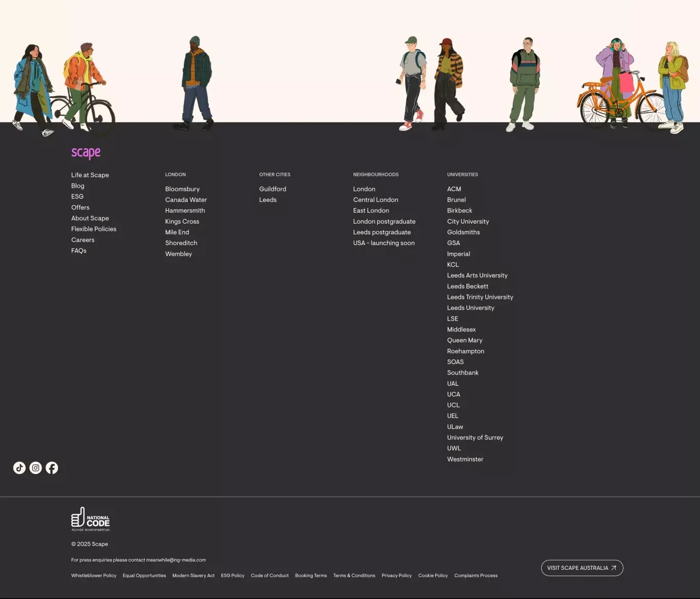
Task: Open the Cookie Policy link
Action: 433,575
